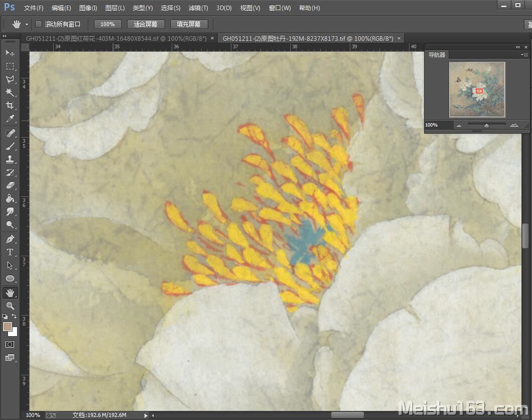Click the 100% actual pixels button
This screenshot has width=532, height=420.
[x=107, y=24]
